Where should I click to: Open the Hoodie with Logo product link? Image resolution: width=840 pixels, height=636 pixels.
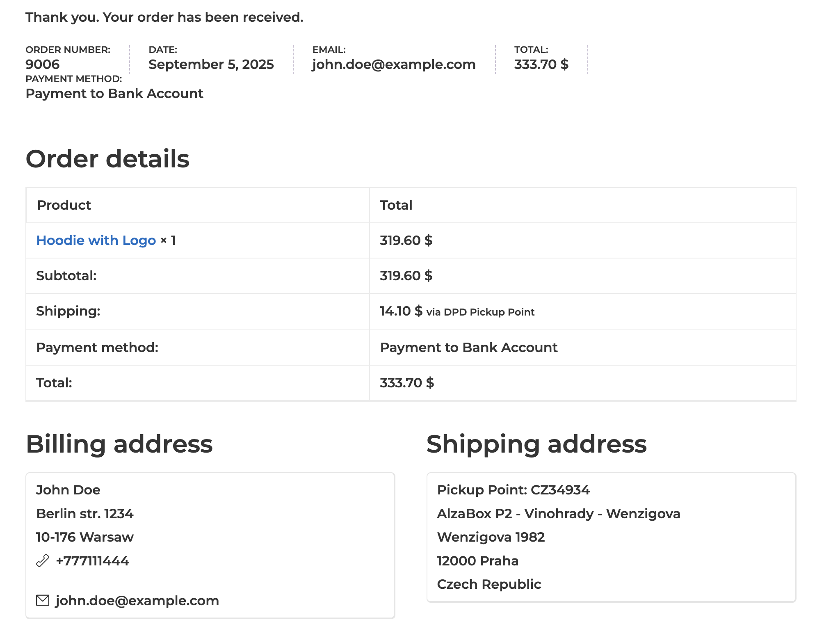pos(96,240)
